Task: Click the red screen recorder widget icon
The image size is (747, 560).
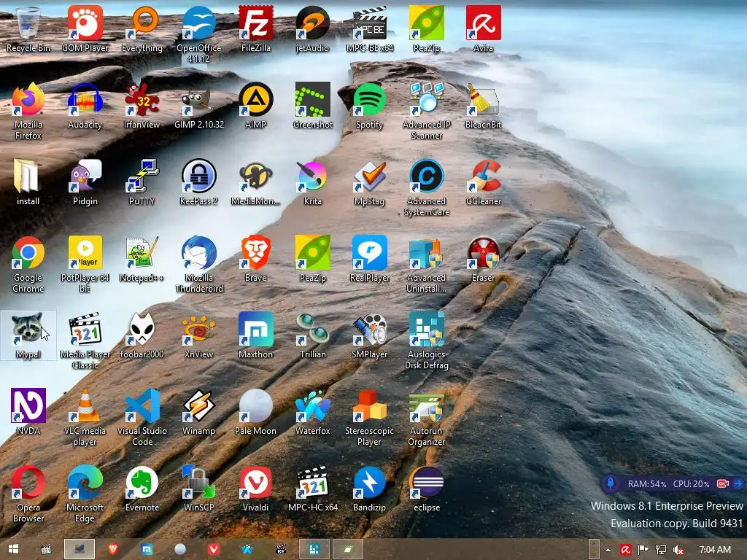Action: click(x=723, y=484)
